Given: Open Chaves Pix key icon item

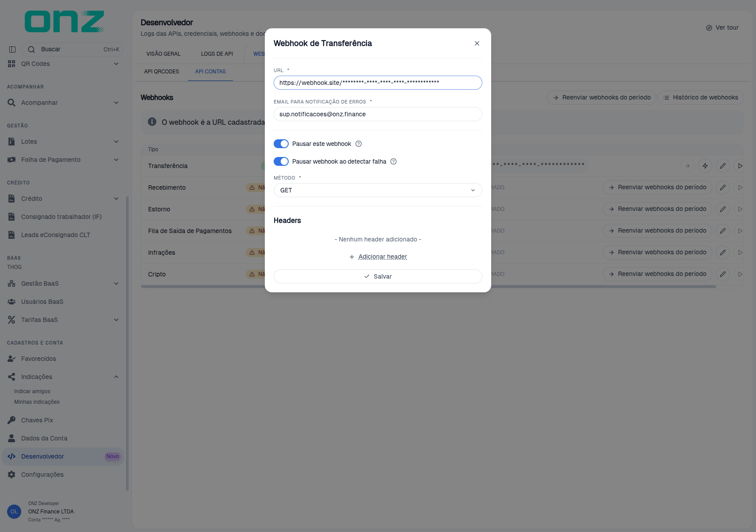Looking at the screenshot, I should (11, 420).
